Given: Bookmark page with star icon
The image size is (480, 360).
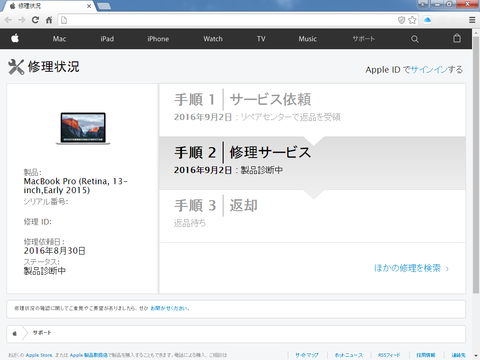Looking at the screenshot, I should [x=412, y=20].
